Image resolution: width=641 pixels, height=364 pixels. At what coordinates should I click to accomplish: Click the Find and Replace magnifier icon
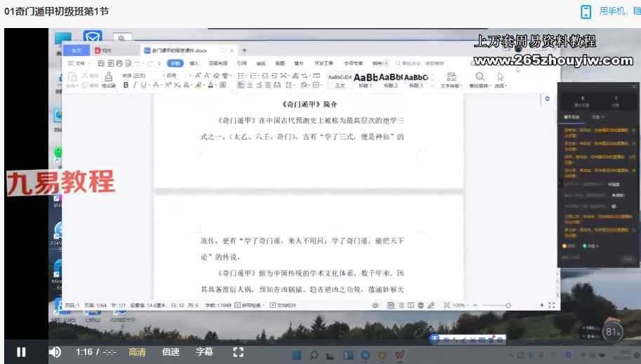[480, 76]
